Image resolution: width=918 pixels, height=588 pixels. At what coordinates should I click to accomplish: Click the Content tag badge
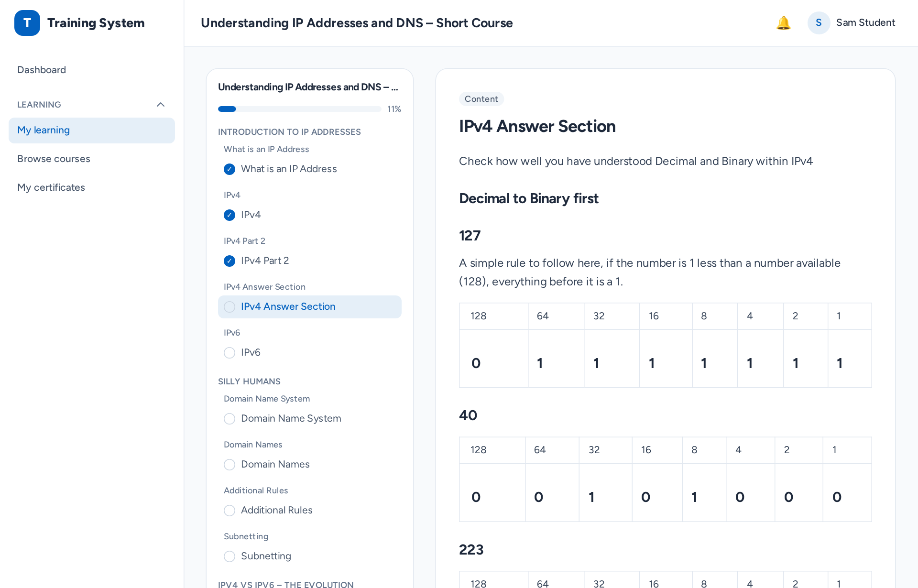pos(481,99)
